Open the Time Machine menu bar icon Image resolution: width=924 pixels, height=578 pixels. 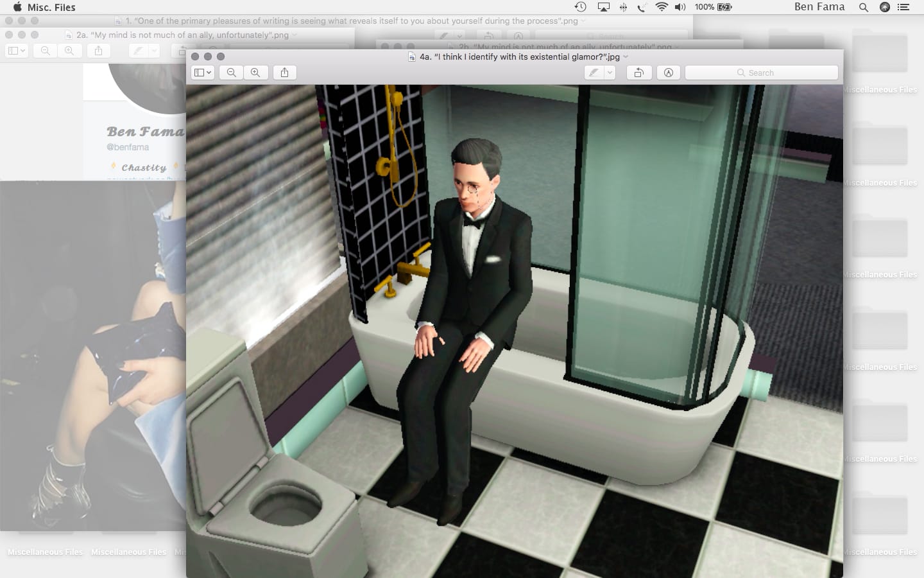(x=580, y=7)
